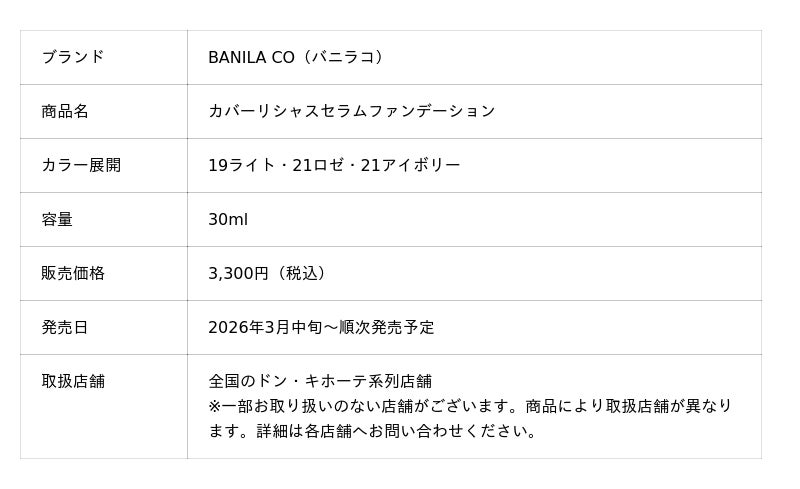The height and width of the screenshot is (489, 800).
Task: Select the 30ml volume value
Action: click(228, 219)
